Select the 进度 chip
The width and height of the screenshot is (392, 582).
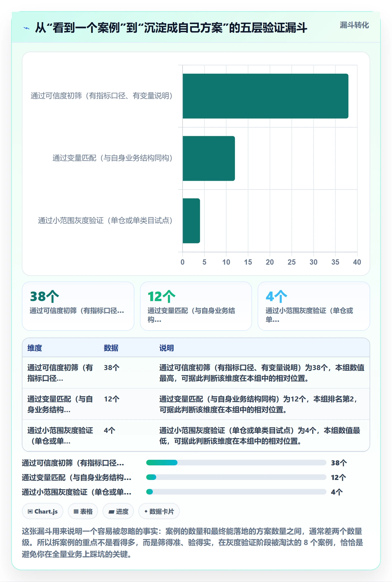click(118, 511)
